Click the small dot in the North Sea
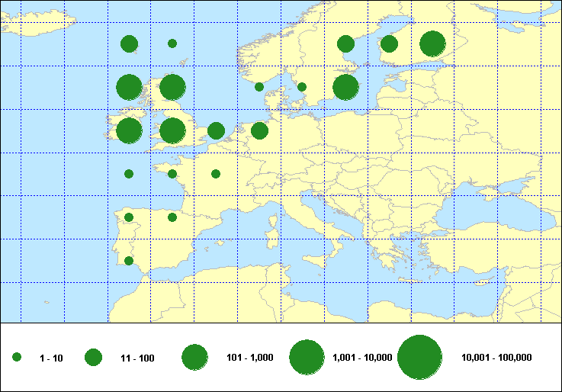 [x=259, y=87]
